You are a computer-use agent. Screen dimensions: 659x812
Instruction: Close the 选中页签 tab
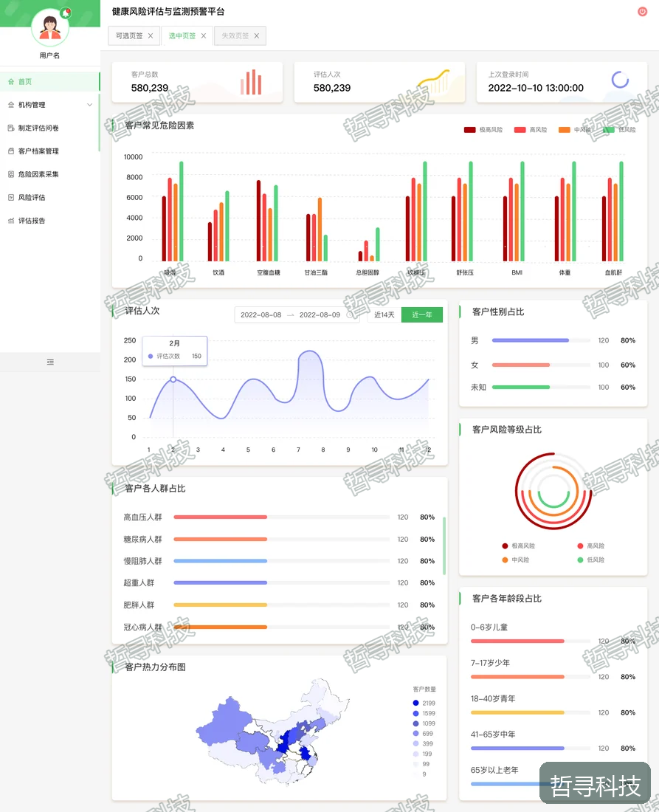click(x=204, y=35)
